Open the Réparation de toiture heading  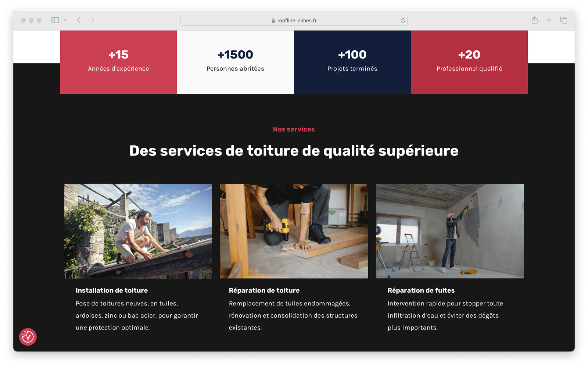[x=264, y=290]
